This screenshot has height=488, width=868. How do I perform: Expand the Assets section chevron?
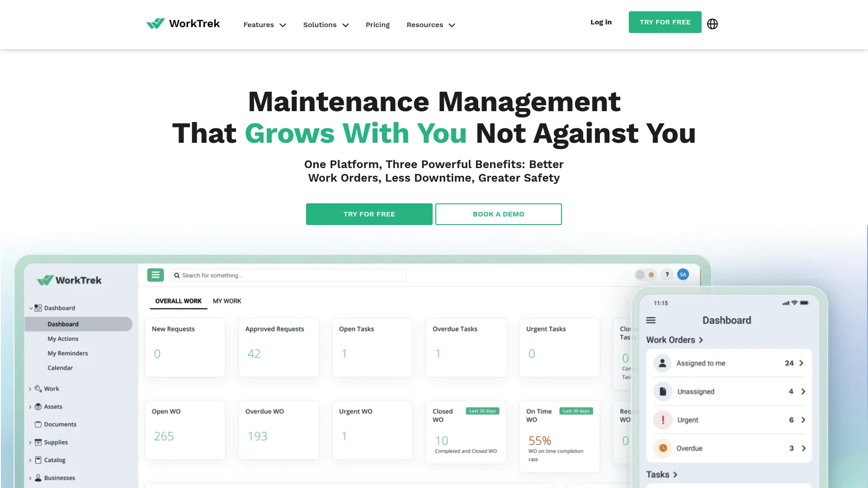pyautogui.click(x=30, y=407)
